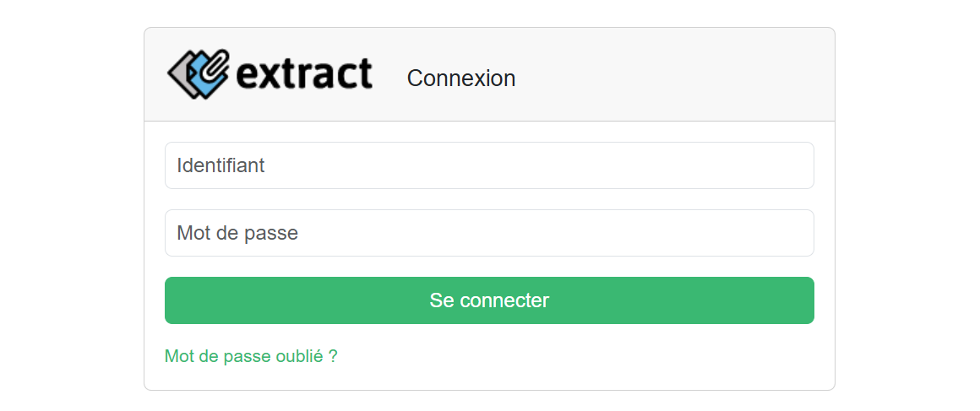Click the letter "e" of extract logo
The width and height of the screenshot is (980, 411).
pyautogui.click(x=248, y=76)
